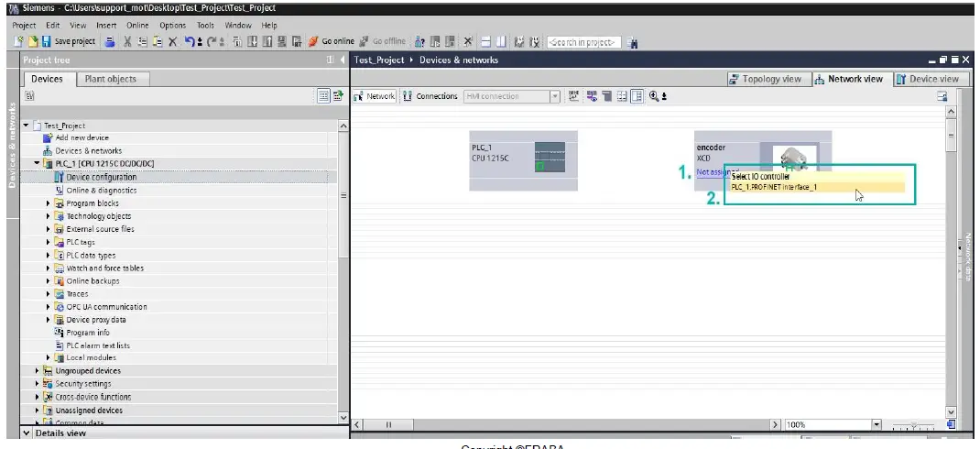Click inside the Search in project field

[x=583, y=42]
